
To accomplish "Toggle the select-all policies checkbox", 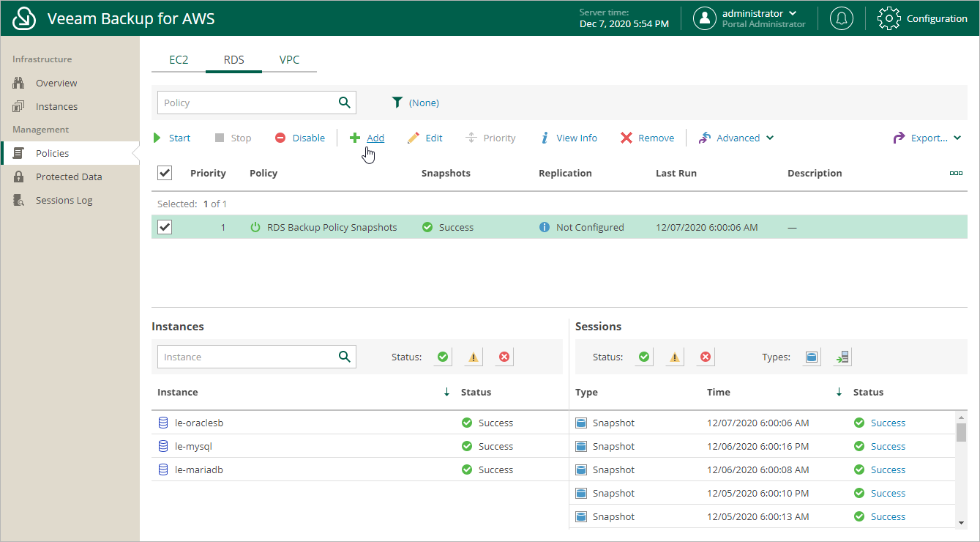I will coord(165,173).
